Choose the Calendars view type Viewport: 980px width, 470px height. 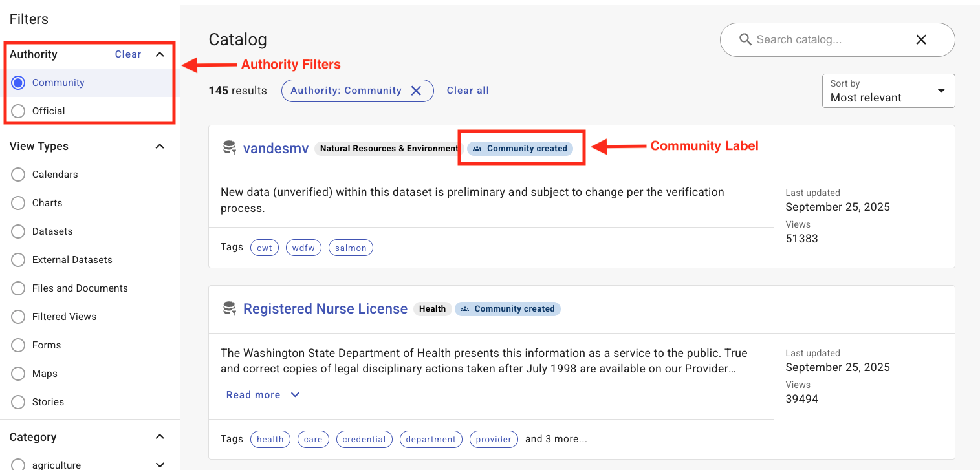18,175
